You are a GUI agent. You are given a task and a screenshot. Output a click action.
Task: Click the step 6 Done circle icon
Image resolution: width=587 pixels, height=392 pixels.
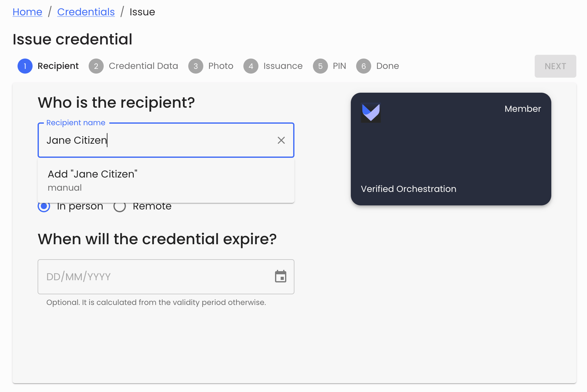point(364,66)
